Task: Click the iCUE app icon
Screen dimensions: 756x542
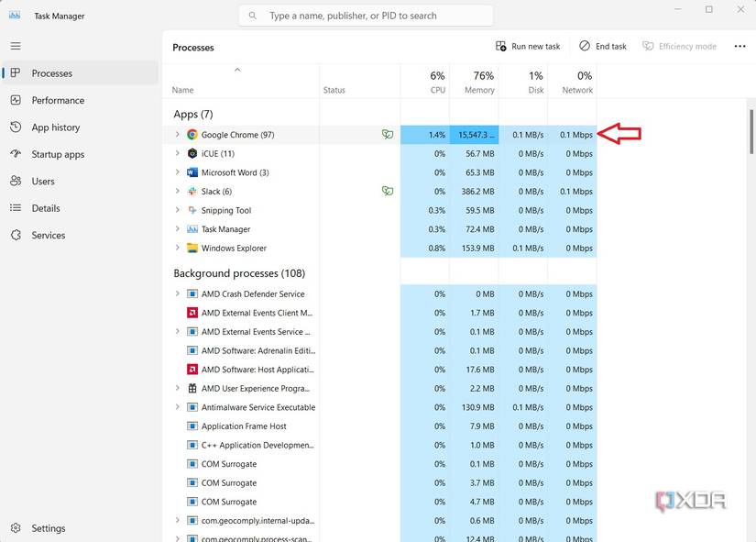Action: click(192, 153)
